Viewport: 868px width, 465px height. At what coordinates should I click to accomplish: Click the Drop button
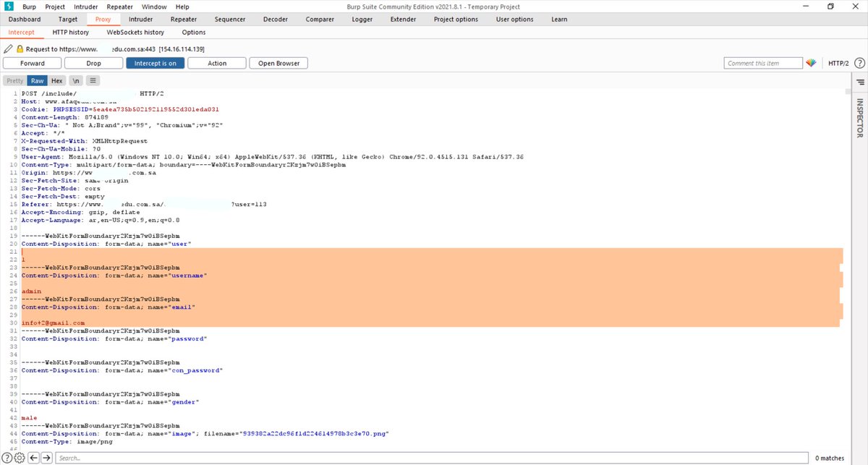click(94, 63)
